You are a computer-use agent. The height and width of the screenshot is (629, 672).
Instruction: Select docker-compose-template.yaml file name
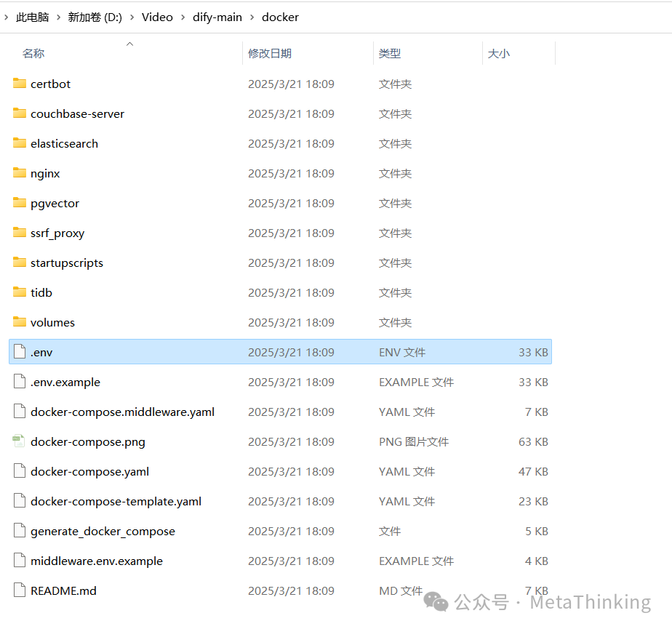pos(116,501)
